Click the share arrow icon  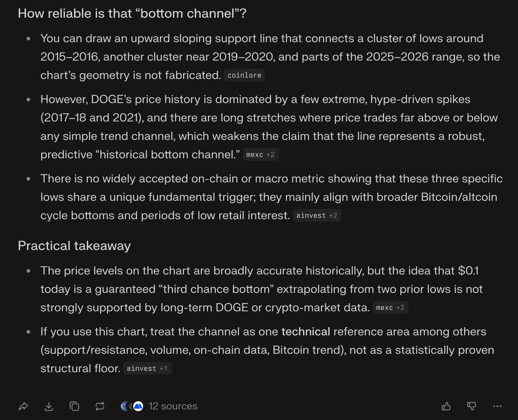(x=23, y=406)
